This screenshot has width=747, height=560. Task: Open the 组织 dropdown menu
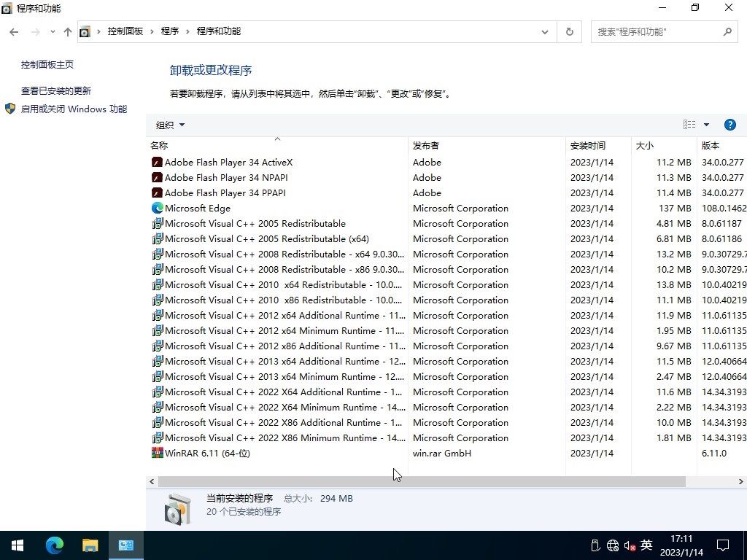point(170,125)
